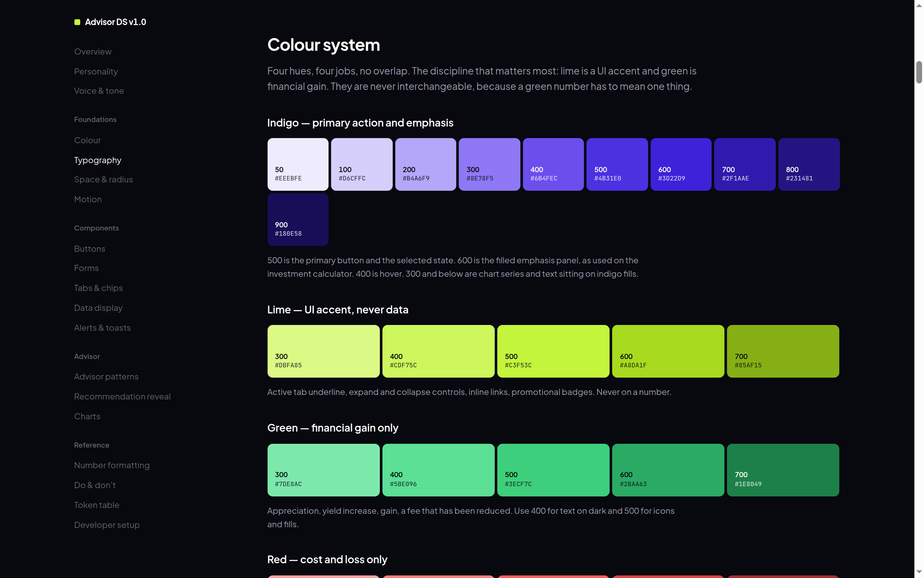924x578 pixels.
Task: Click the Foundations sidebar group label
Action: pos(95,120)
